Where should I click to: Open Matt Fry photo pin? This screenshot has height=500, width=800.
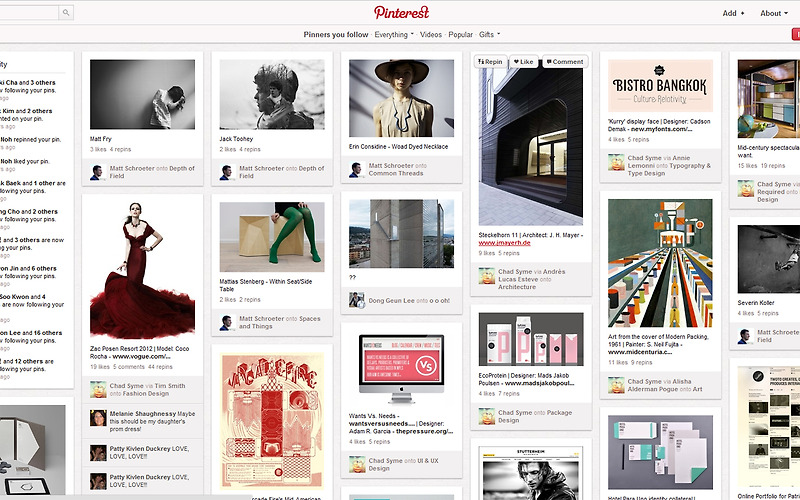pos(142,94)
